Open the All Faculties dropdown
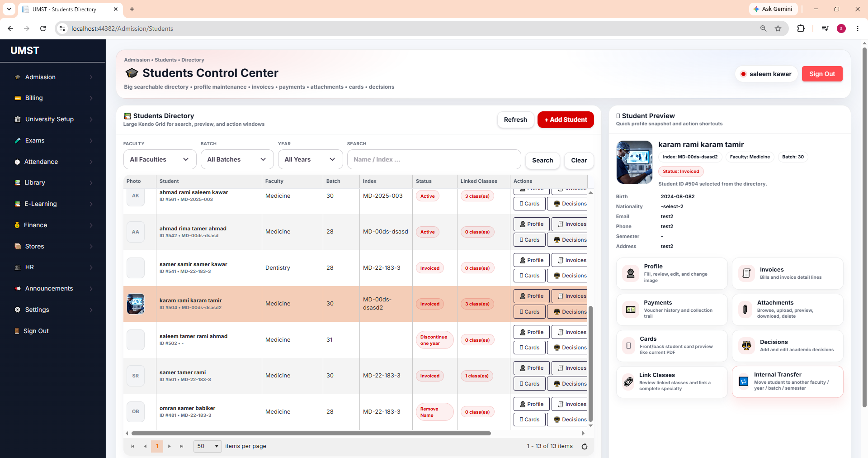 pos(160,159)
